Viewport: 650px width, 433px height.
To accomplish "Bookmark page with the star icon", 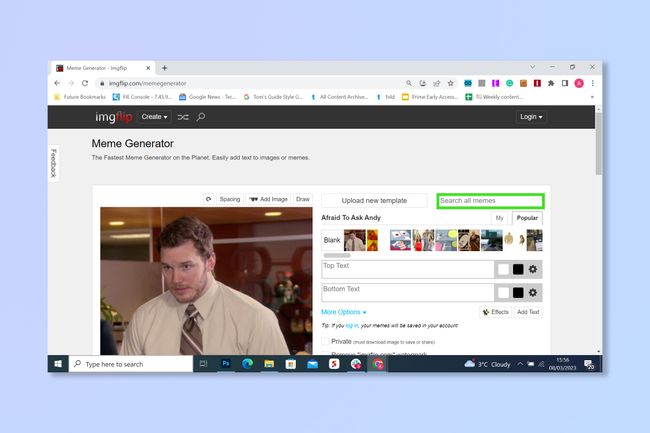I will point(451,83).
